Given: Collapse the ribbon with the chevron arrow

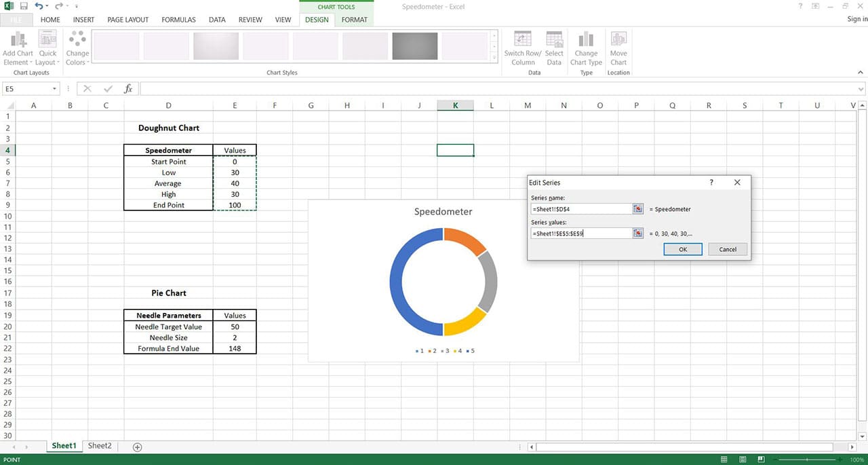Looking at the screenshot, I should (x=860, y=72).
